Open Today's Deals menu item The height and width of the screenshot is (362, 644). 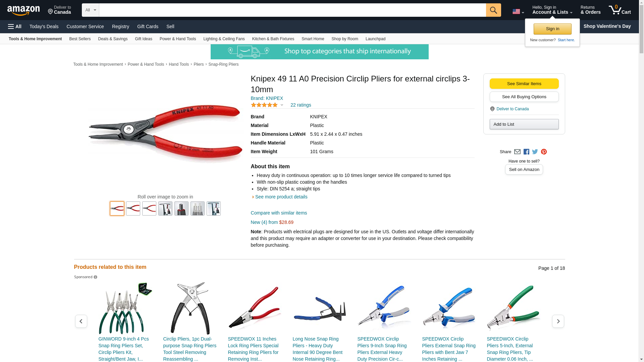tap(44, 26)
